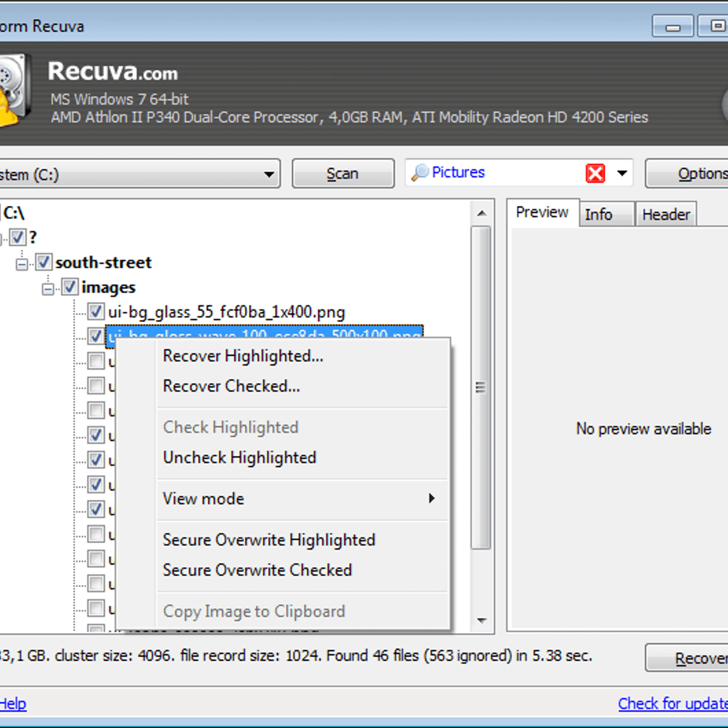728x728 pixels.
Task: Click the file list scroll down arrow
Action: (482, 620)
